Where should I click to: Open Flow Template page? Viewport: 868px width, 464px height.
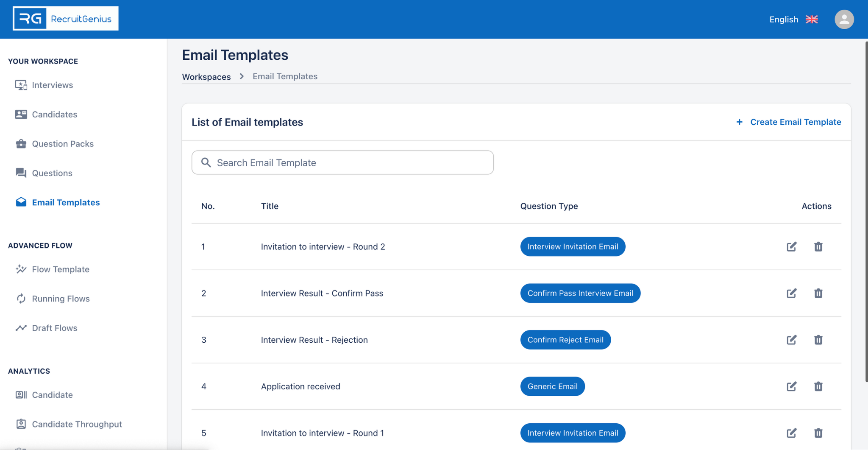60,269
